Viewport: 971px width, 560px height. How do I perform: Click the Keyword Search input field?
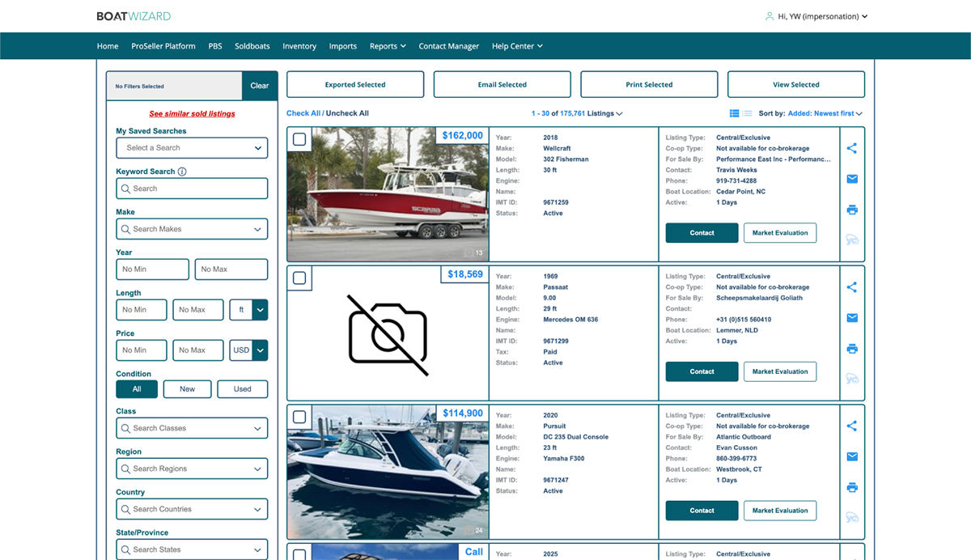(192, 189)
